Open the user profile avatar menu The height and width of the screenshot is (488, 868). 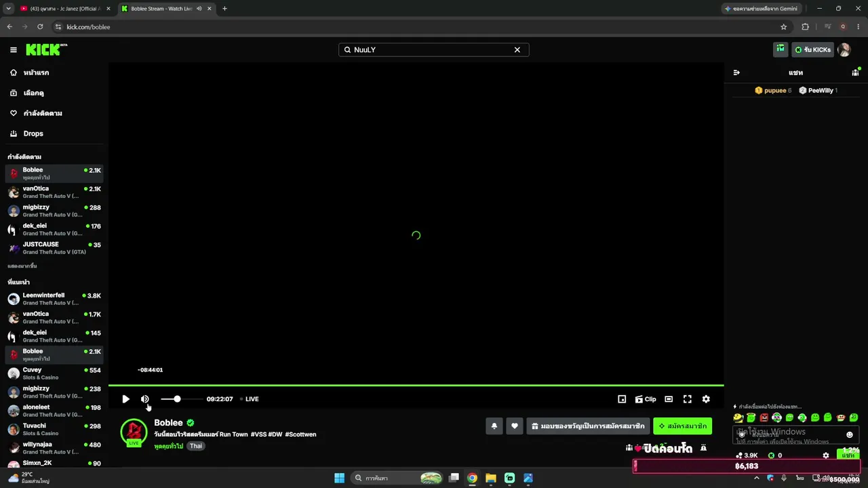[x=844, y=49]
